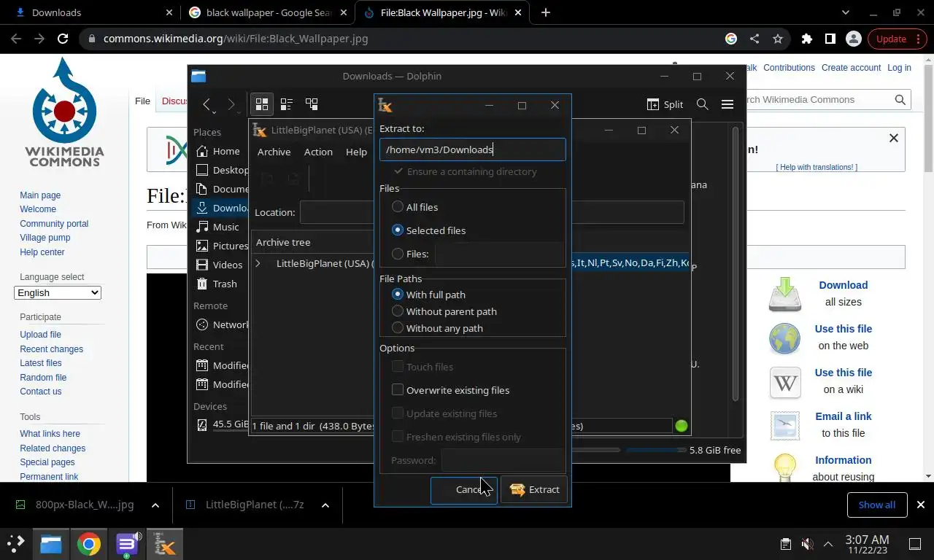Click the Dolphin window vertical scrollbar

tap(736, 262)
